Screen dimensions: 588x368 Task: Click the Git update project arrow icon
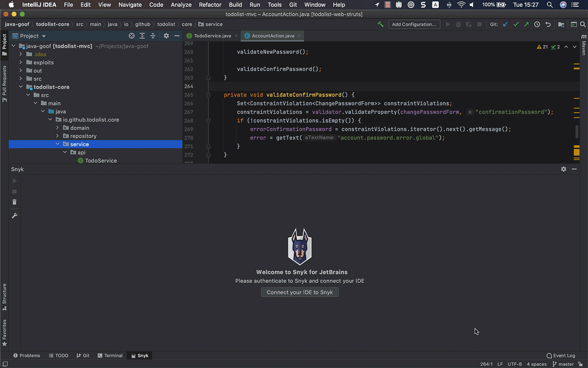tap(505, 25)
